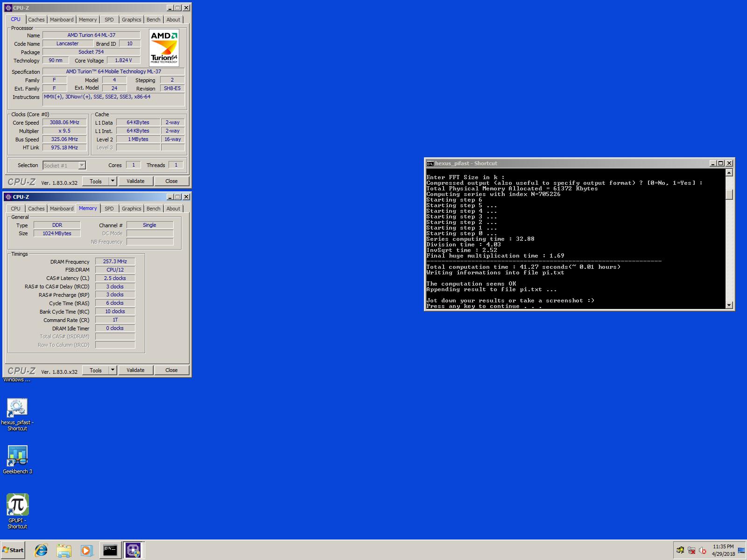Click the HT Link 975.18 MHz value
Image resolution: width=747 pixels, height=560 pixels.
tap(64, 147)
